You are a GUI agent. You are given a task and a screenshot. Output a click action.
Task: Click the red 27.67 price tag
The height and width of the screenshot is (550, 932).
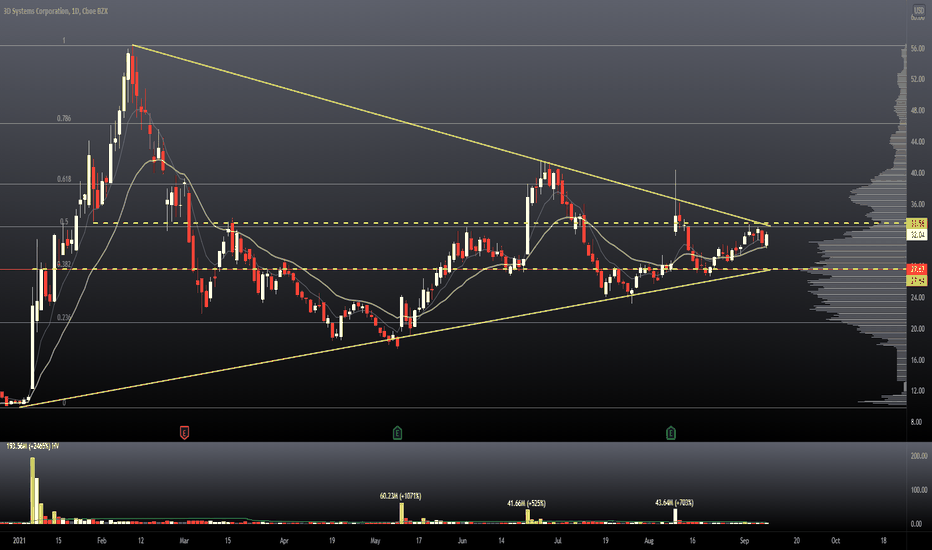(917, 269)
